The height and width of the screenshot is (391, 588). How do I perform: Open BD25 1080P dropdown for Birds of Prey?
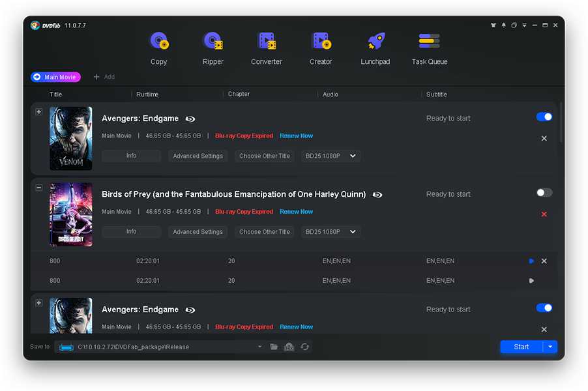coord(331,232)
